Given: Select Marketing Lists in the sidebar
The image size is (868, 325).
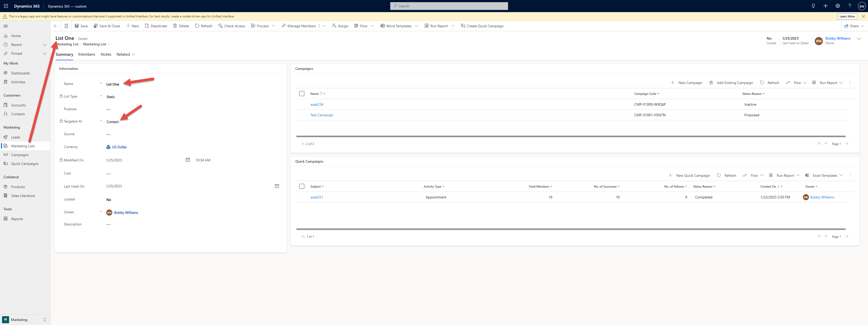Looking at the screenshot, I should (23, 146).
